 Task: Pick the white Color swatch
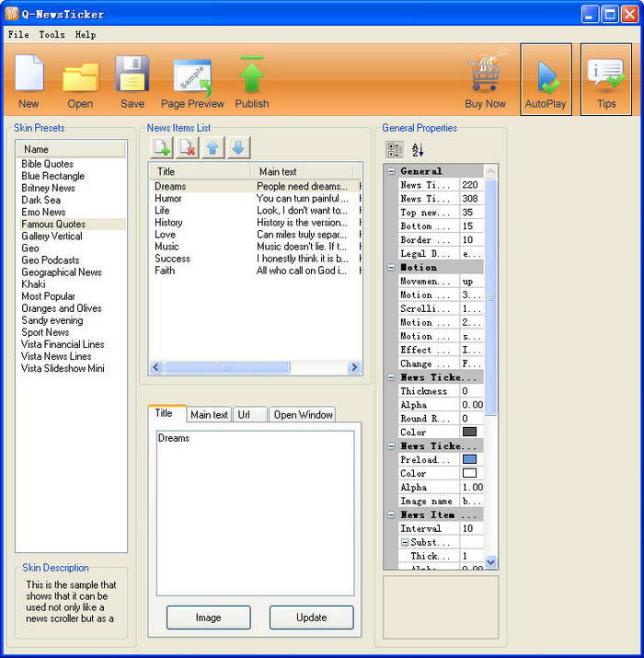pos(469,473)
